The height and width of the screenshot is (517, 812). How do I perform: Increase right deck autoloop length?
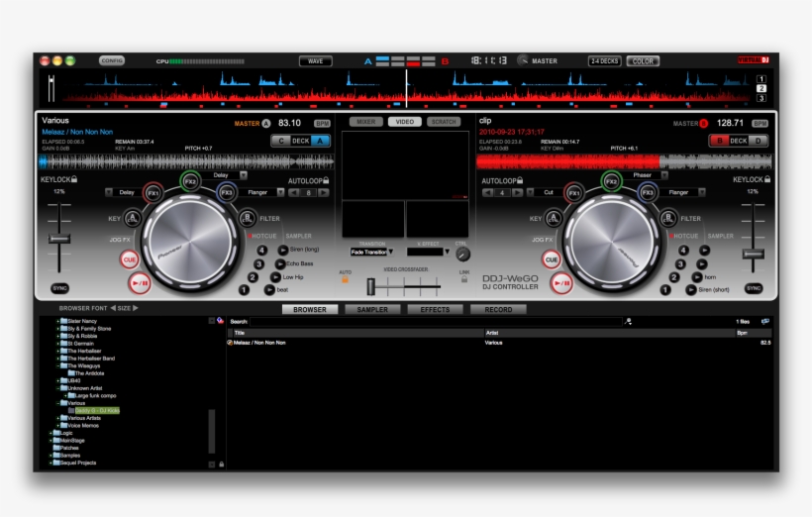pos(517,193)
